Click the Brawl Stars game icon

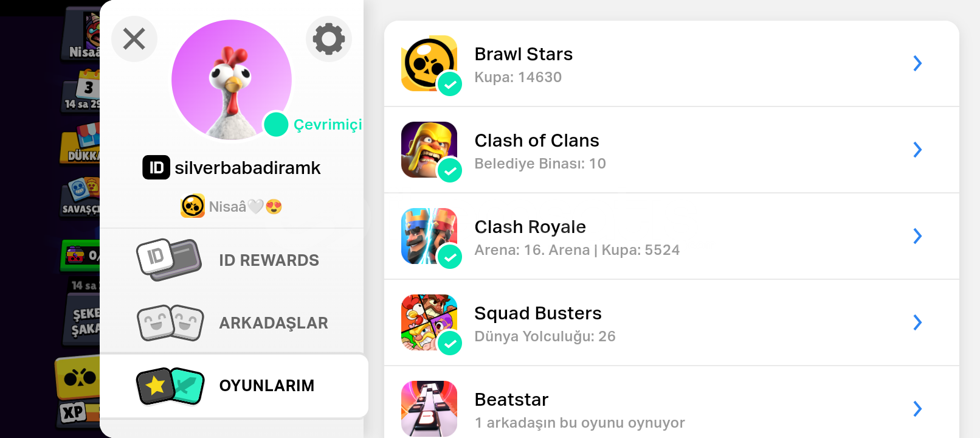coord(429,63)
